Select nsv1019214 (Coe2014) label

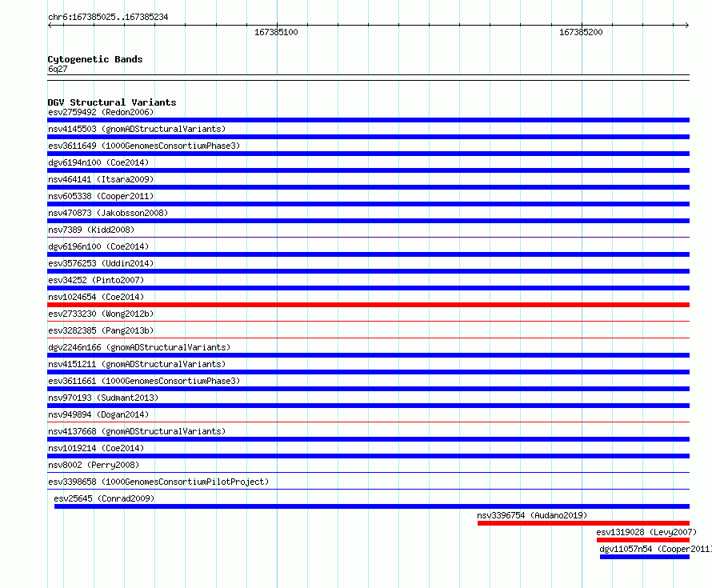point(96,448)
